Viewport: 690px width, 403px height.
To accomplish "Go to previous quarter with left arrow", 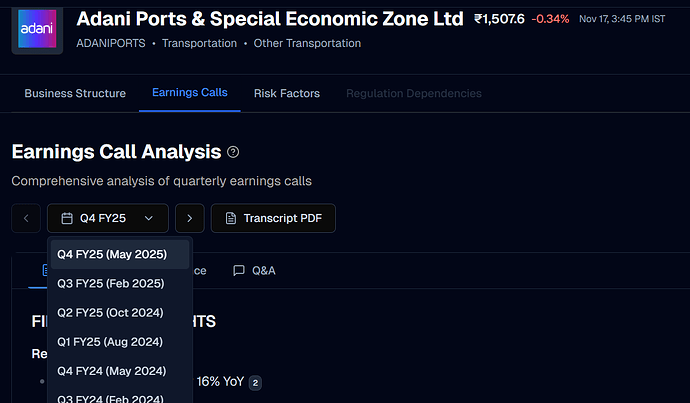I will pyautogui.click(x=26, y=218).
